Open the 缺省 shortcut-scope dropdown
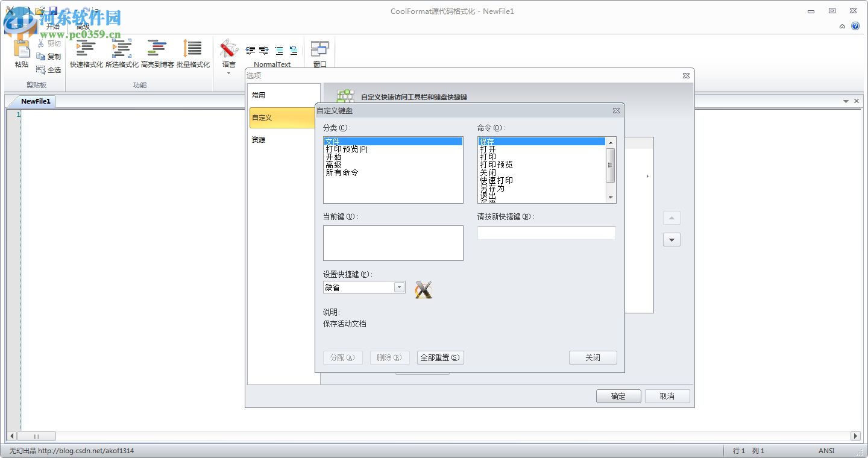Screen dimensions: 868x458 (x=399, y=287)
